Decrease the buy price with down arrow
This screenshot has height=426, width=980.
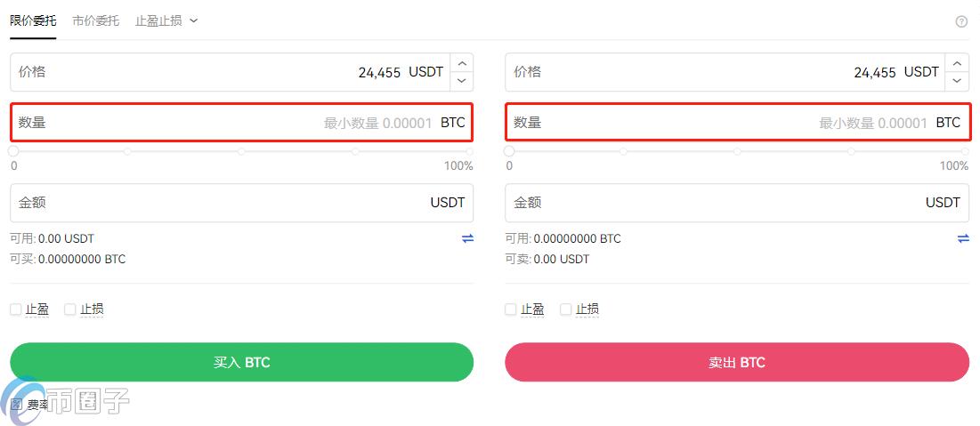pyautogui.click(x=461, y=81)
